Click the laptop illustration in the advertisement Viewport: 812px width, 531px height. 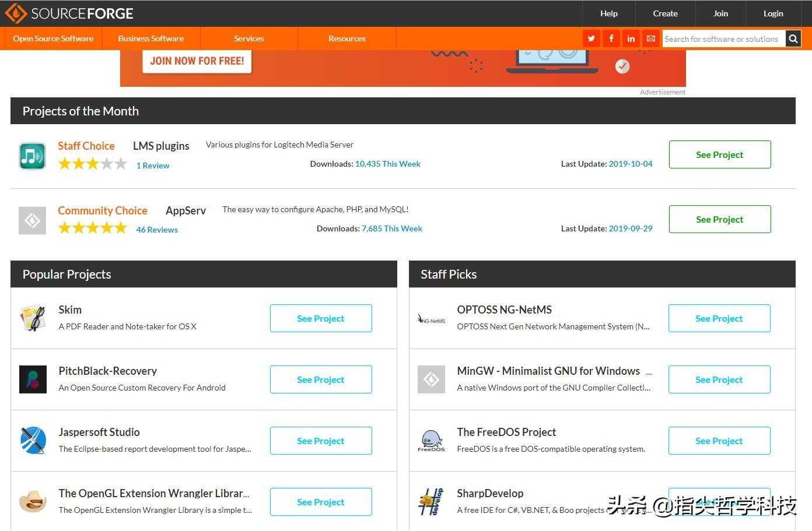coord(552,61)
